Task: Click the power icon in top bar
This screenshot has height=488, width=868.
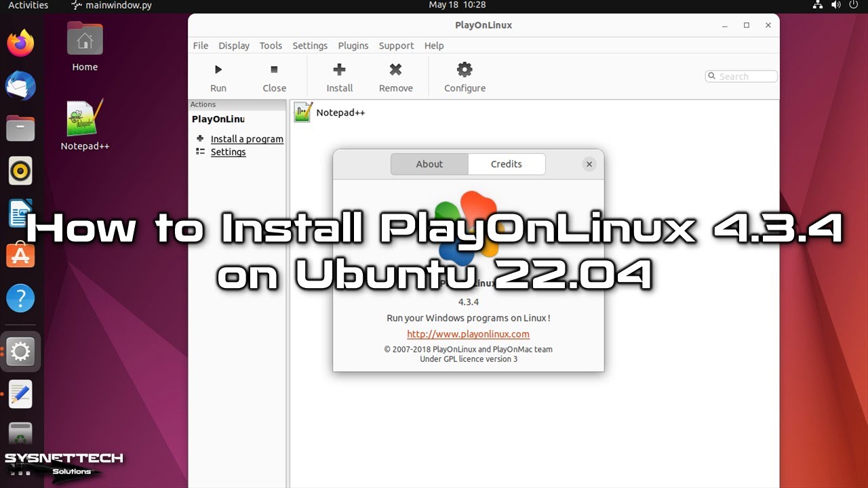Action: pos(854,5)
